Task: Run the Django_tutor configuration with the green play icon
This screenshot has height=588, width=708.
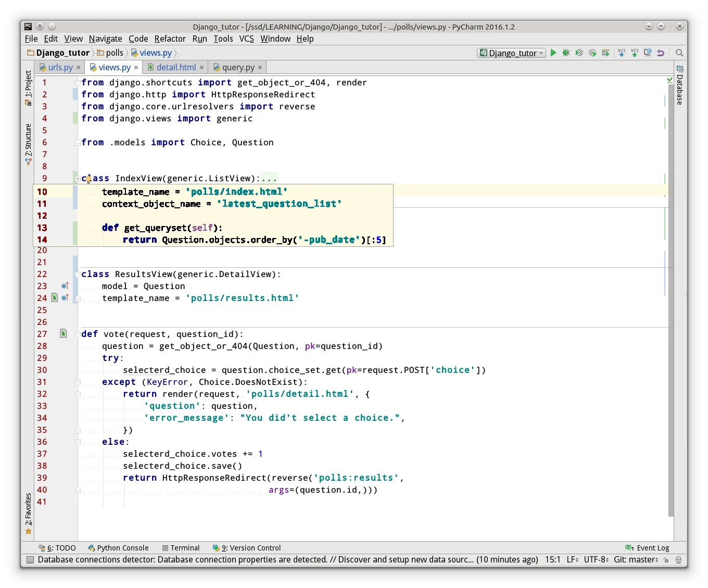Action: click(x=553, y=53)
